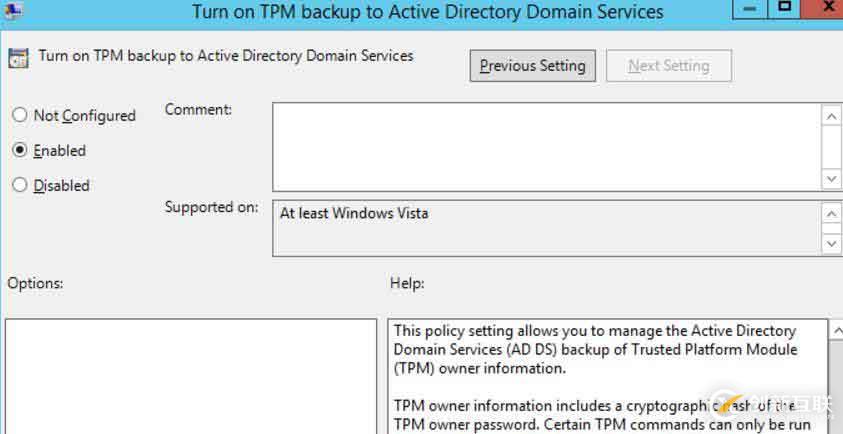Select the Not Configured radio button
This screenshot has height=434, width=843.
pos(20,116)
